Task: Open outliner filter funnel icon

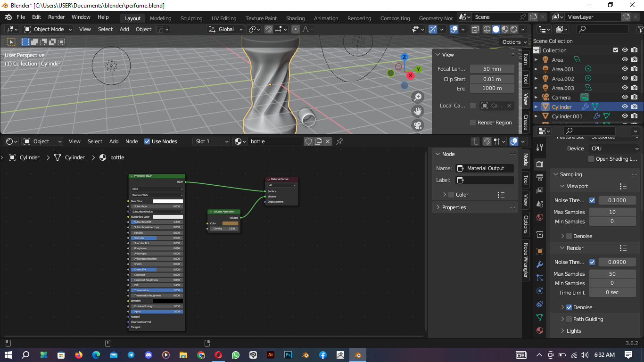Action: click(640, 29)
